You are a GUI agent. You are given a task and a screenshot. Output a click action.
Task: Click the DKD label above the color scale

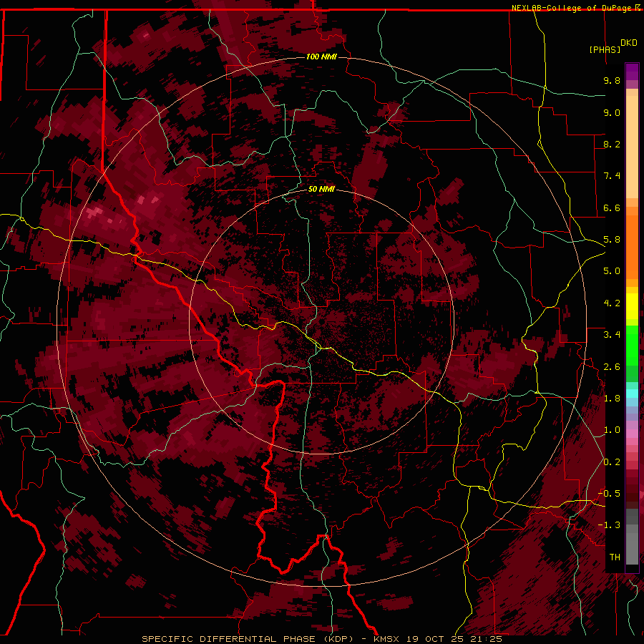pyautogui.click(x=629, y=43)
